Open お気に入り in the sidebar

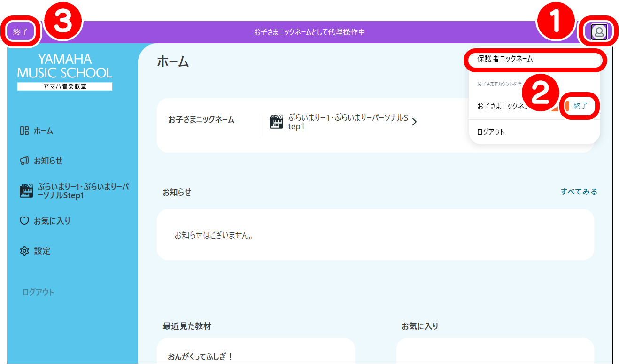pyautogui.click(x=52, y=221)
